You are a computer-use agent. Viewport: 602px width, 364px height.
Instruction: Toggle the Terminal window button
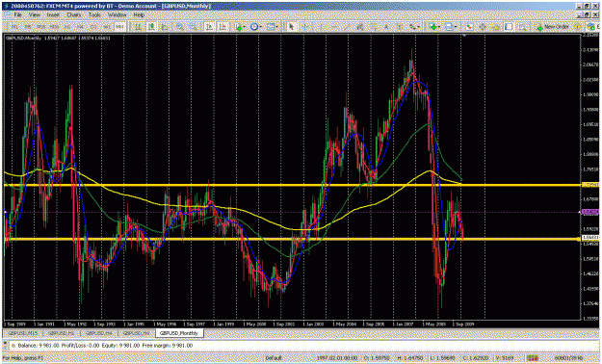[510, 27]
